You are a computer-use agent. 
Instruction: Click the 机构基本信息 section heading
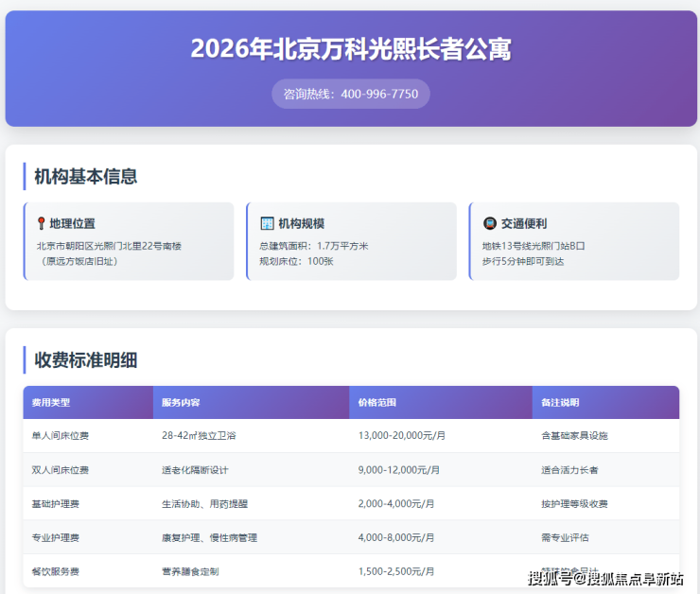tap(86, 177)
